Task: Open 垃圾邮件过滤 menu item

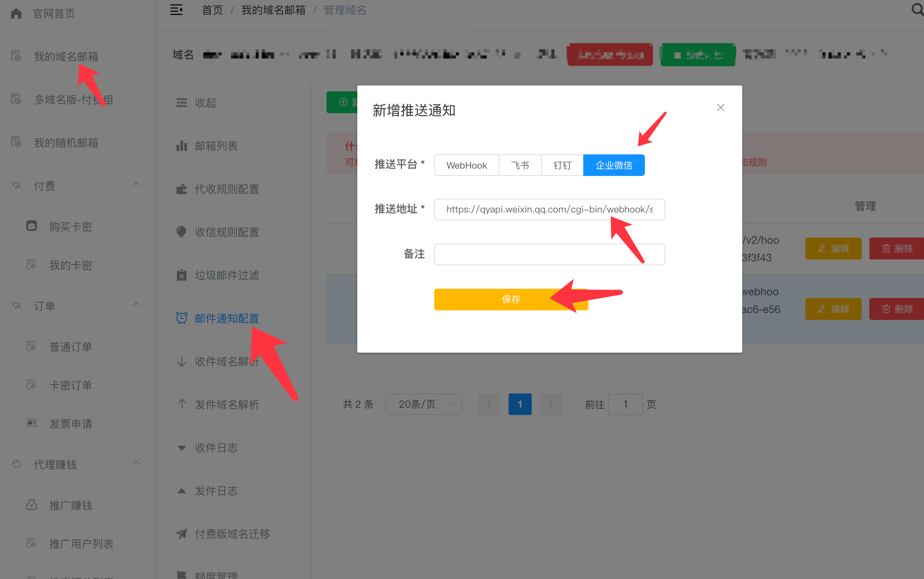Action: coord(227,275)
